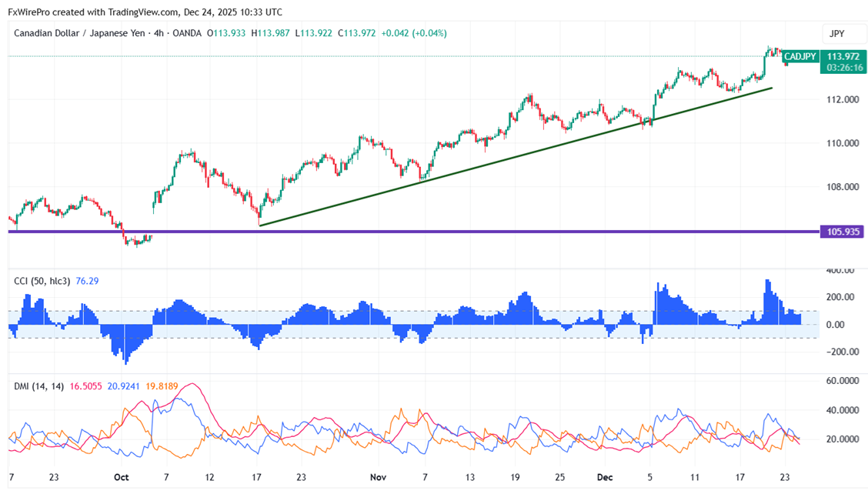Image resolution: width=868 pixels, height=494 pixels.
Task: Click the open value O113.933
Action: pos(226,33)
